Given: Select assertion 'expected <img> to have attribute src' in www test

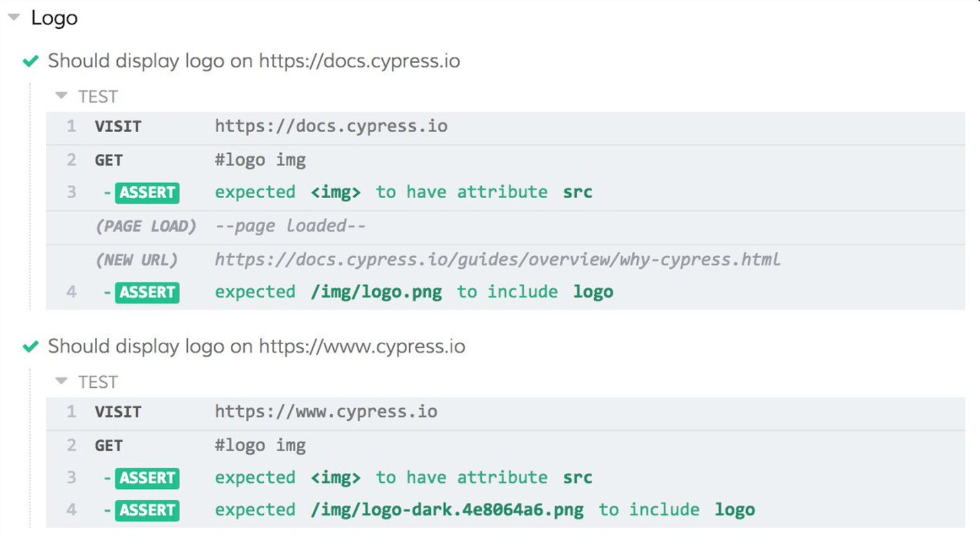Looking at the screenshot, I should point(404,478).
